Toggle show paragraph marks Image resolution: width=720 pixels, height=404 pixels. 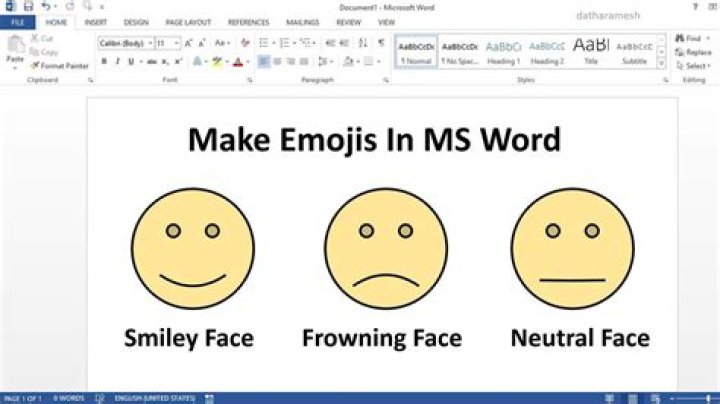pos(381,43)
